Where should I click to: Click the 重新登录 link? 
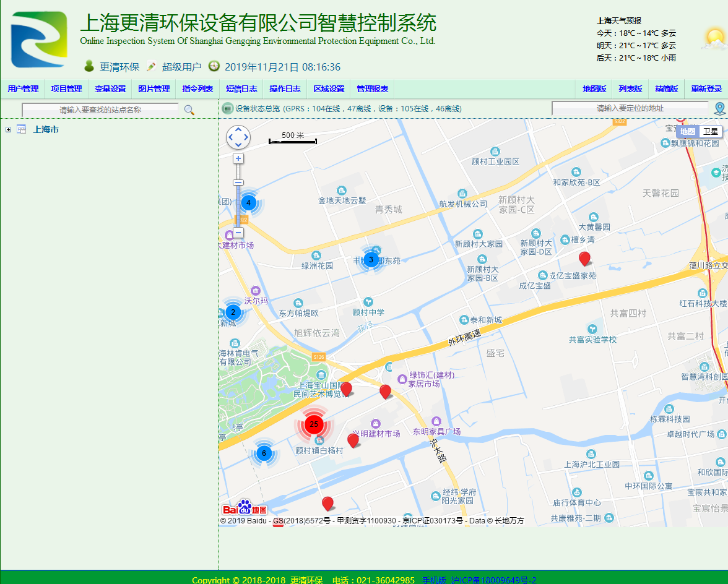coord(706,89)
